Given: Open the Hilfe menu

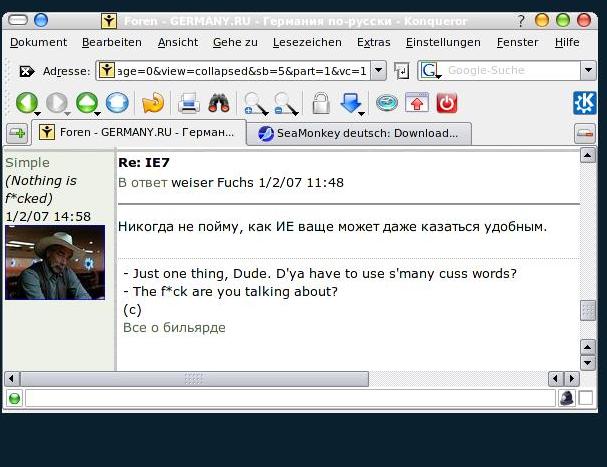Looking at the screenshot, I should 567,42.
